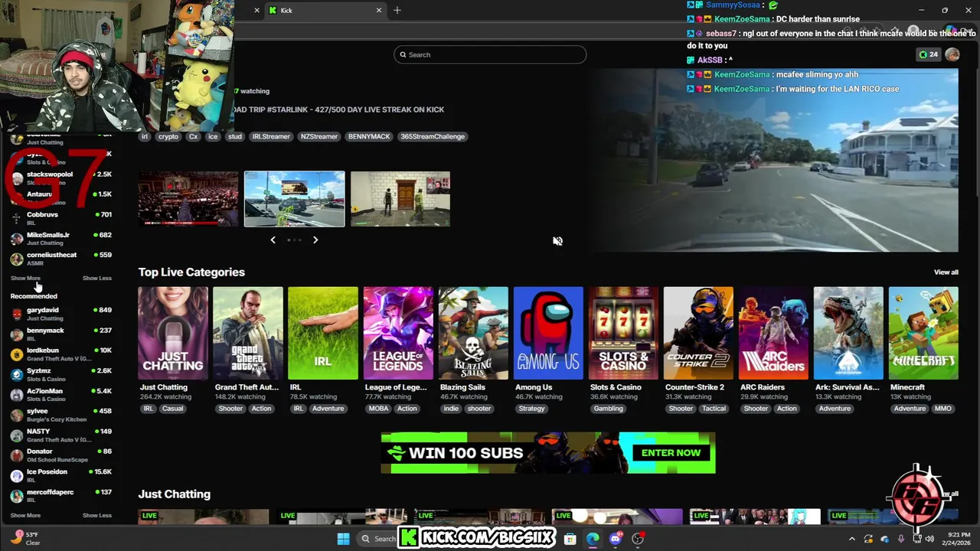
Task: Open the profile avatar menu
Action: point(952,54)
